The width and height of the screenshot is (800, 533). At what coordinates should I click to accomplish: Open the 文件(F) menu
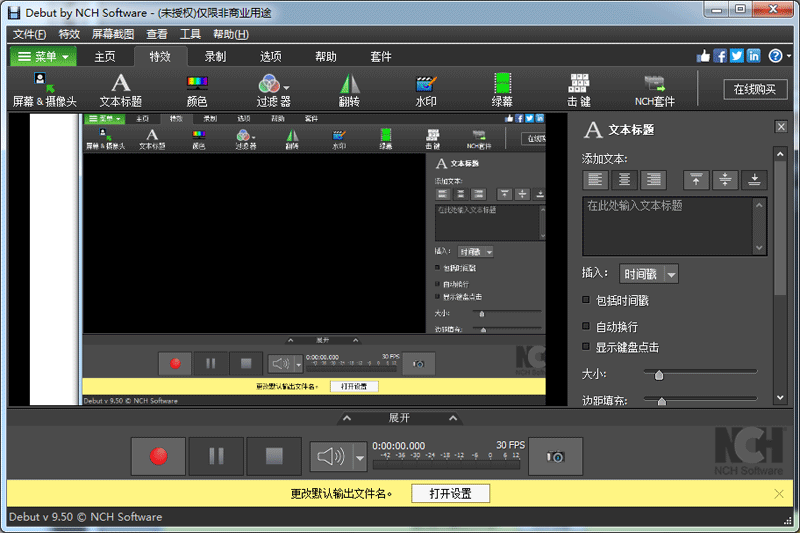pos(29,34)
